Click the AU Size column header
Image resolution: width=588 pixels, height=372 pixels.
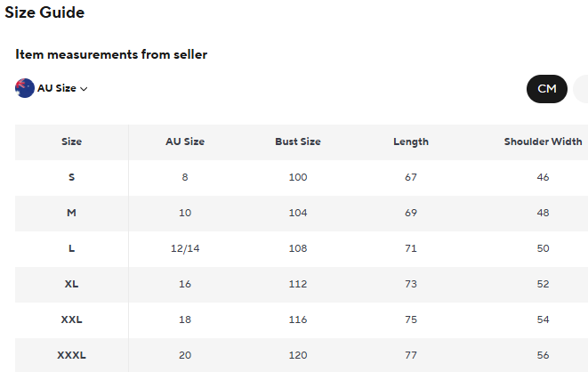185,142
